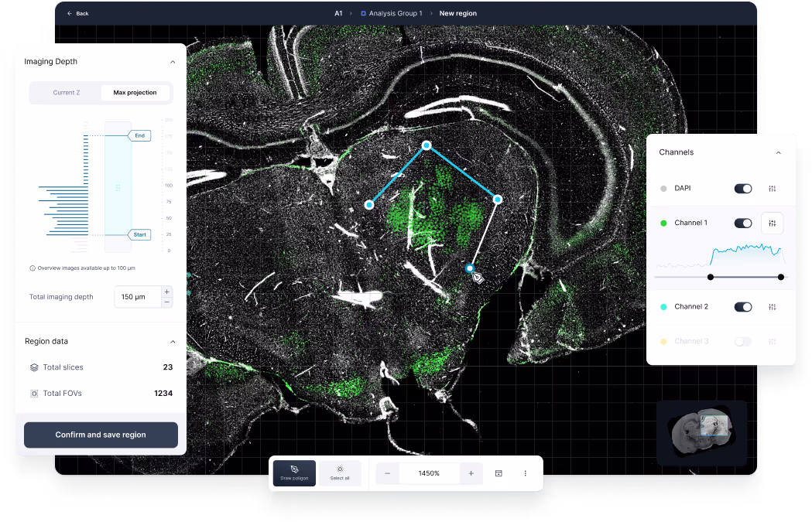This screenshot has width=812, height=522.
Task: Click the New region breadcrumb
Action: 457,13
